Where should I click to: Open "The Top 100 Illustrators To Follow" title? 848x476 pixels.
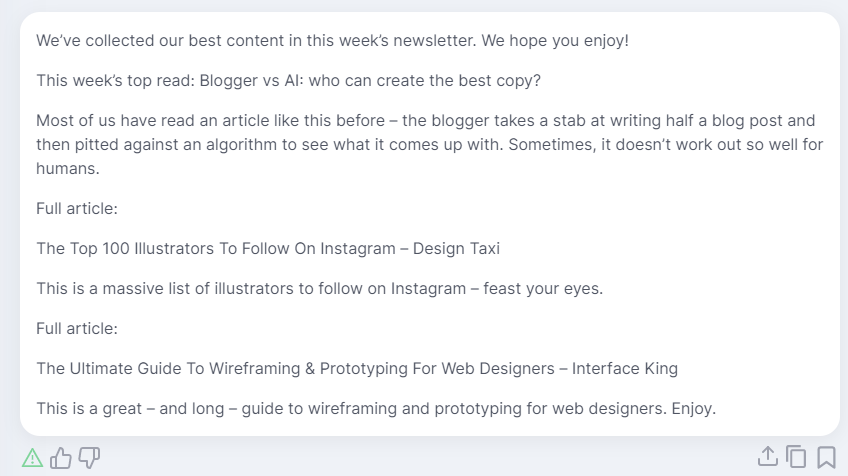click(x=216, y=248)
